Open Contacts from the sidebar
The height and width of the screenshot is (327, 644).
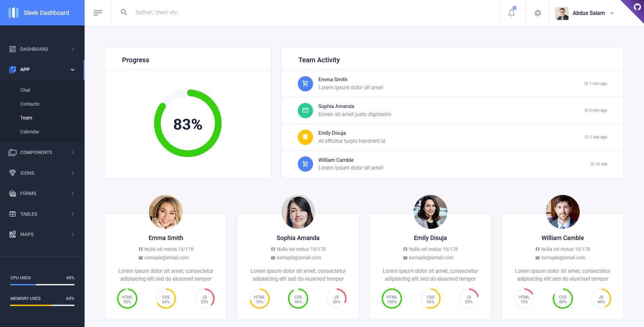point(30,104)
